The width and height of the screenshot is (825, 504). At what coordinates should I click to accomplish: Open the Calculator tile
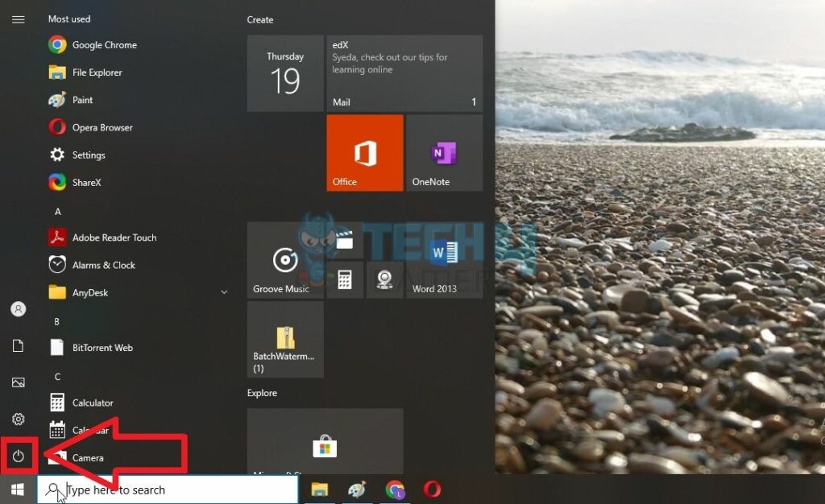tap(345, 279)
